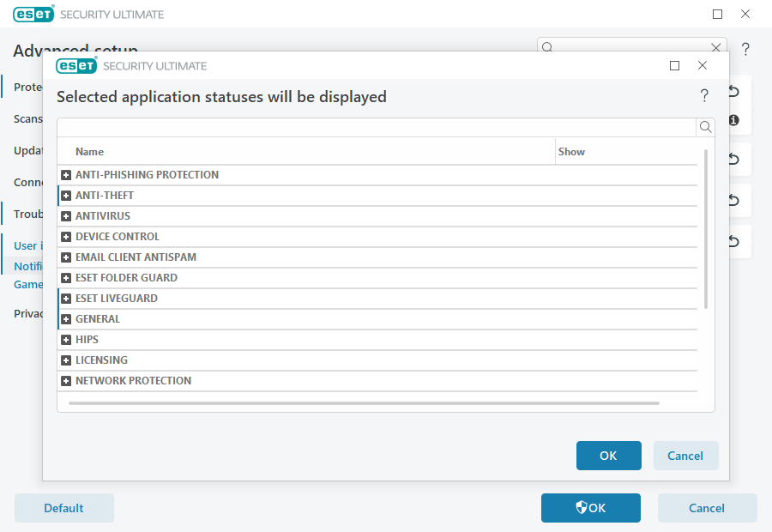Open Troubleshooting section in Advanced setup sidebar

click(x=28, y=214)
